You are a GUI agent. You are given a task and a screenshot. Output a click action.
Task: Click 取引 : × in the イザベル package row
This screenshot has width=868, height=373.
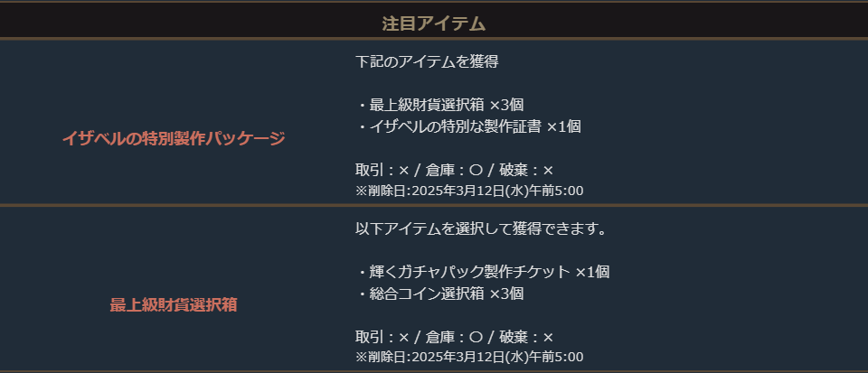pos(382,171)
